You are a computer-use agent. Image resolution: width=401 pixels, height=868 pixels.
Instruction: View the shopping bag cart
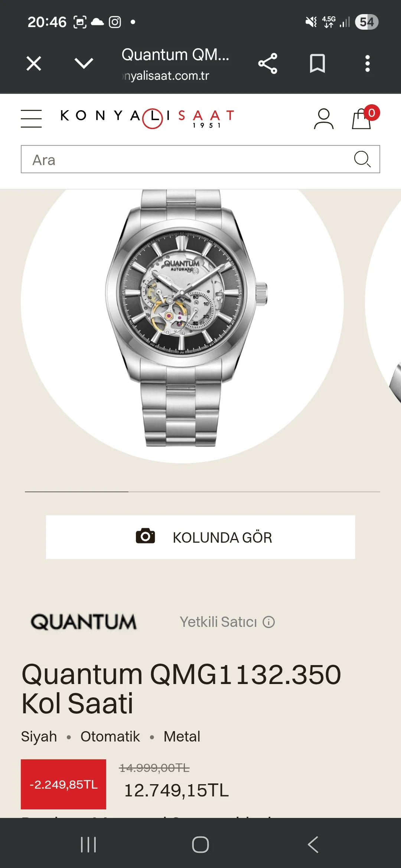tap(362, 119)
